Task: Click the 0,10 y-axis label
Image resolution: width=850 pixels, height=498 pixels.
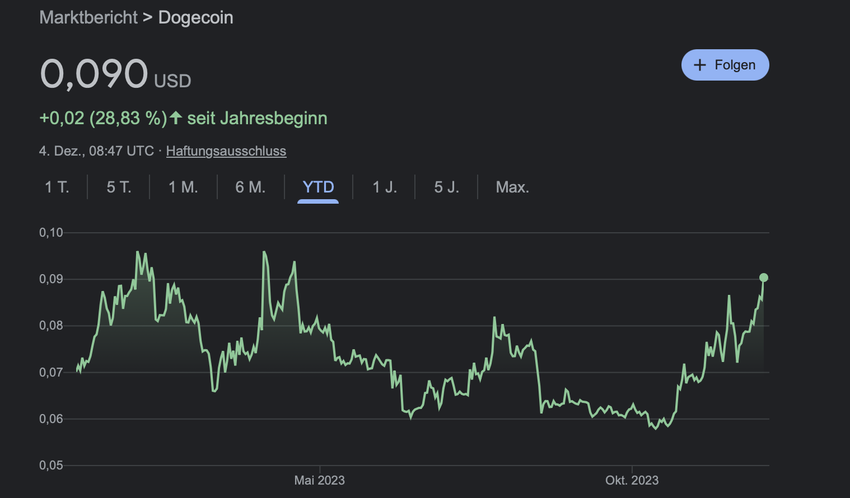Action: [x=51, y=232]
